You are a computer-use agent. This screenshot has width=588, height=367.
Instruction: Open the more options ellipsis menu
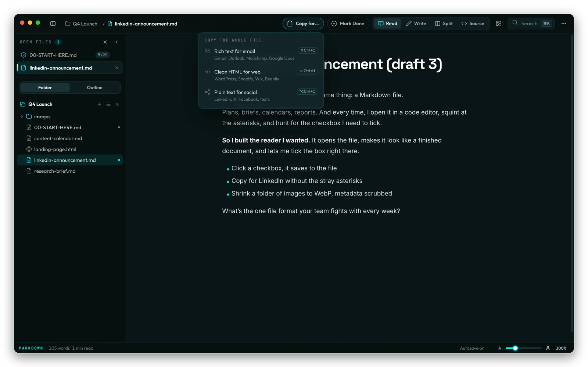[564, 24]
